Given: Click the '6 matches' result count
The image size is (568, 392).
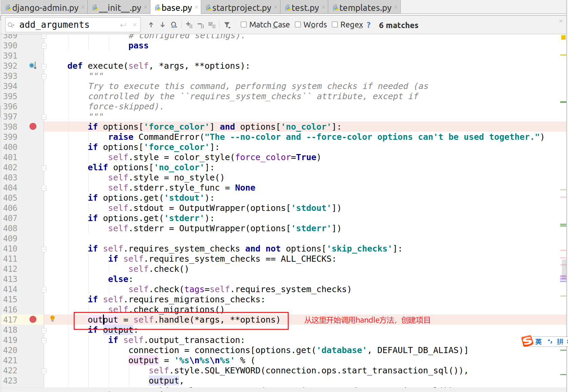Looking at the screenshot, I should click(399, 25).
